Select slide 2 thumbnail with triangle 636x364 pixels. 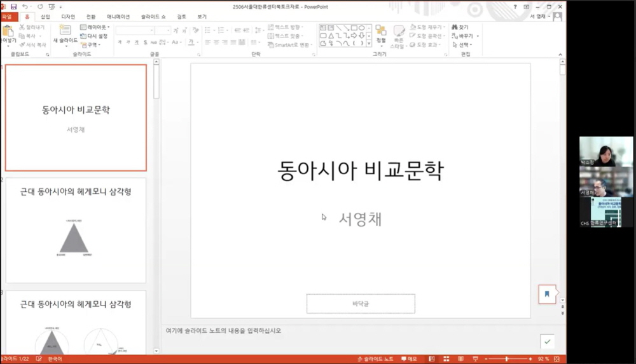tap(76, 230)
